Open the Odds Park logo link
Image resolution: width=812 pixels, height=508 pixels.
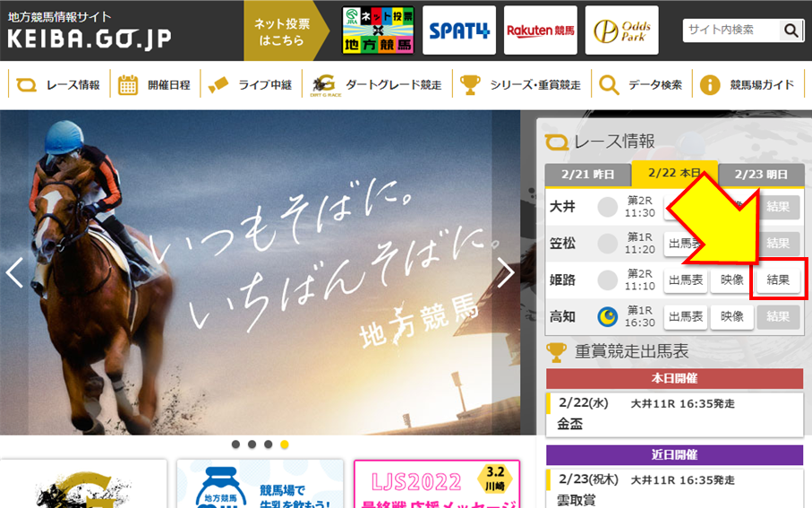tap(621, 30)
